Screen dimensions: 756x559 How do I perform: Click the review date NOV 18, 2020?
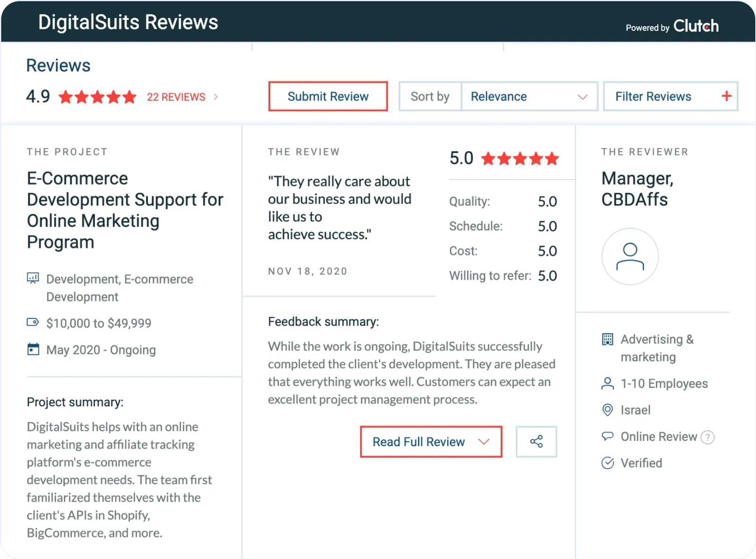[x=308, y=271]
